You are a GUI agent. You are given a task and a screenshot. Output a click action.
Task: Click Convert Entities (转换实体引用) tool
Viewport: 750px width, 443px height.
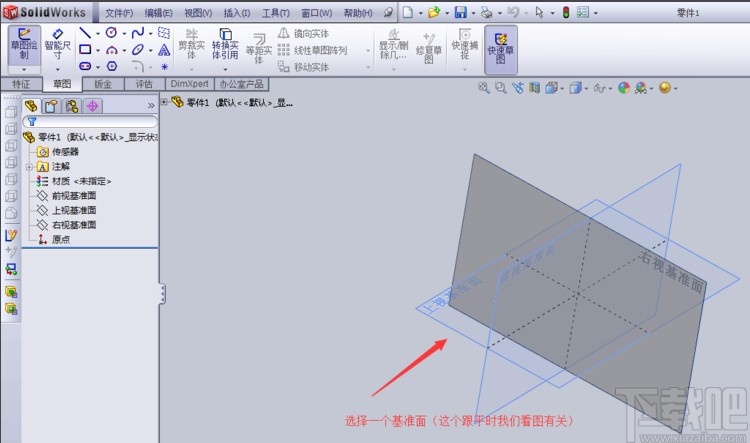tap(225, 44)
